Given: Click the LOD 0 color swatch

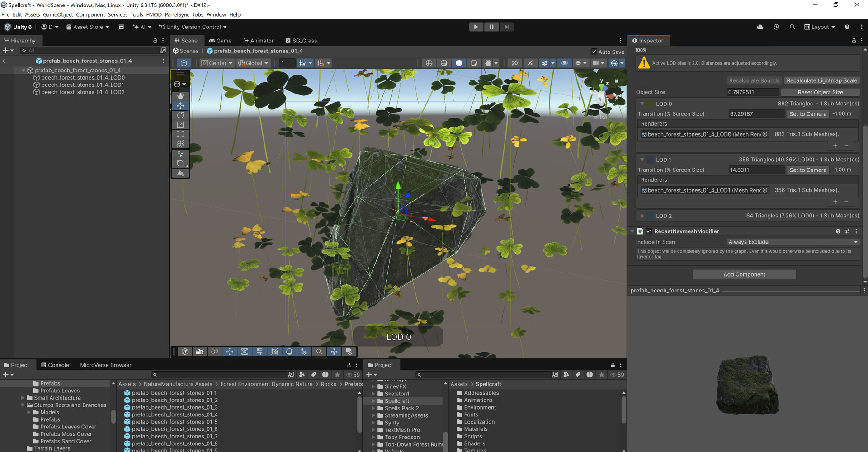Looking at the screenshot, I should pos(650,104).
